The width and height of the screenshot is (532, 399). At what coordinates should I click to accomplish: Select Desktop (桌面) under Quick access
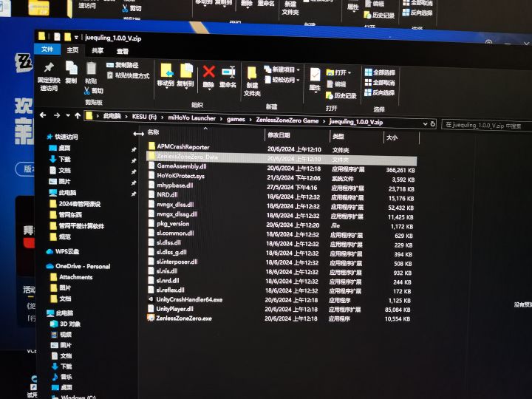point(60,148)
